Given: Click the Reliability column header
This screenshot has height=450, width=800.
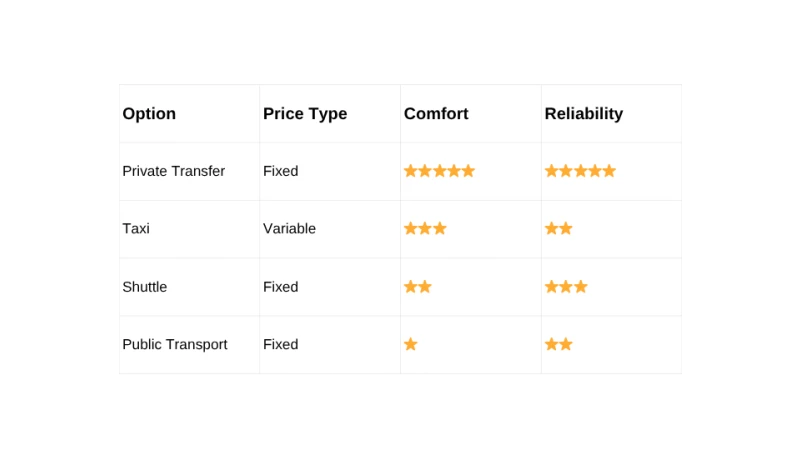Looking at the screenshot, I should pos(583,114).
